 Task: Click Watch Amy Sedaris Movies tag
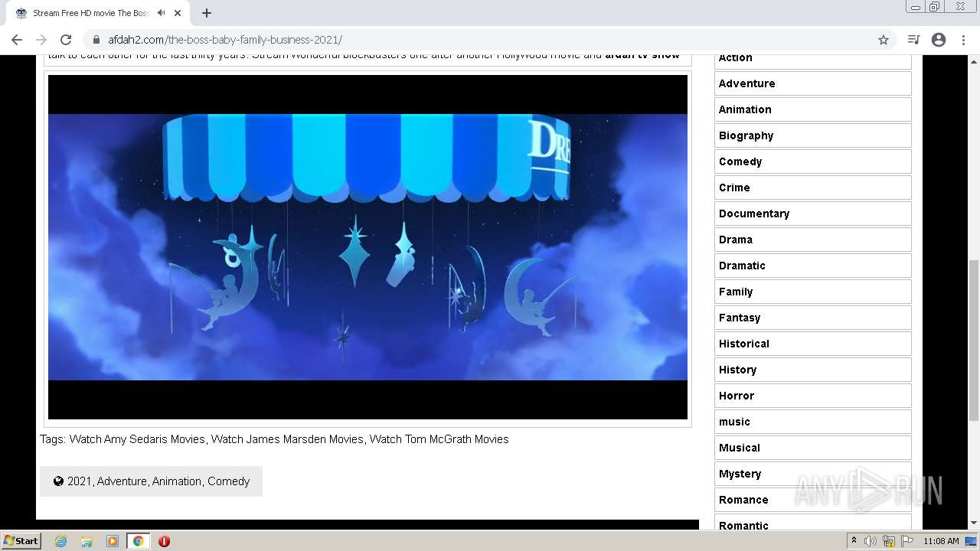click(x=137, y=439)
